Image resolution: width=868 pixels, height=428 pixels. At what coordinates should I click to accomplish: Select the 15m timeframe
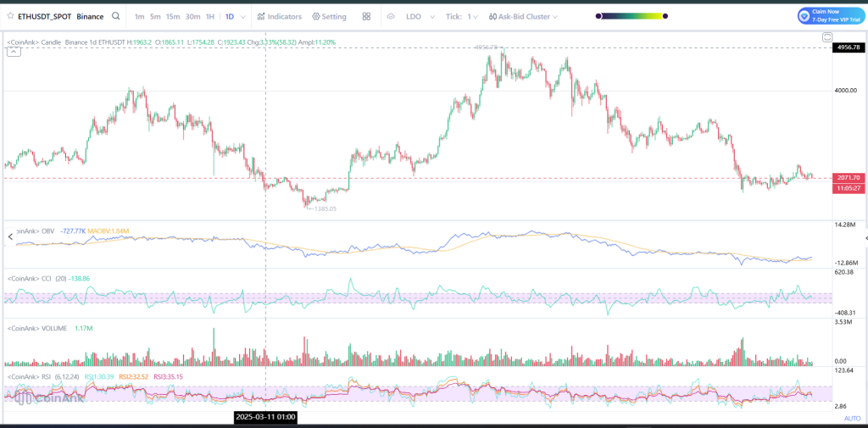pyautogui.click(x=173, y=16)
